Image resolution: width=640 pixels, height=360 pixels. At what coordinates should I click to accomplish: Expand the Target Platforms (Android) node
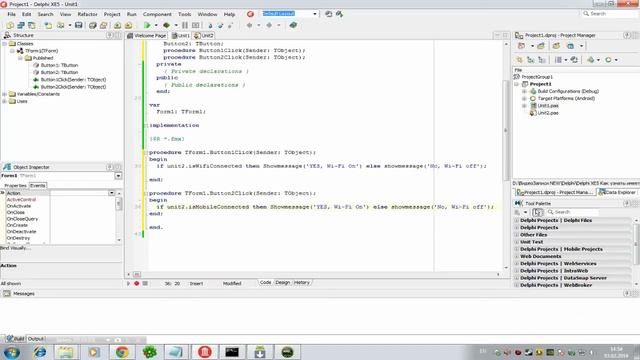pos(524,99)
